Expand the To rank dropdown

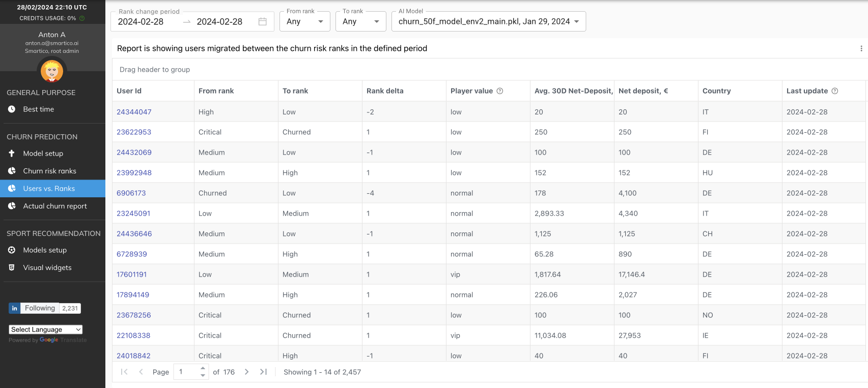pos(360,21)
